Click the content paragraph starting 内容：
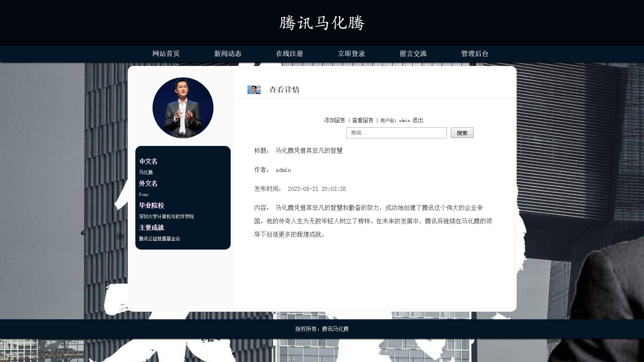This screenshot has width=644, height=362. tap(373, 221)
